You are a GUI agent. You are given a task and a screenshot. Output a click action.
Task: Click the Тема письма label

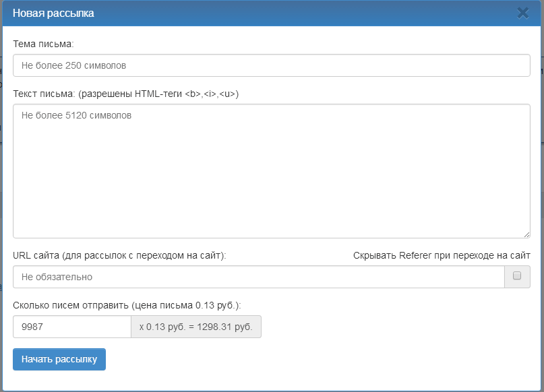[43, 44]
